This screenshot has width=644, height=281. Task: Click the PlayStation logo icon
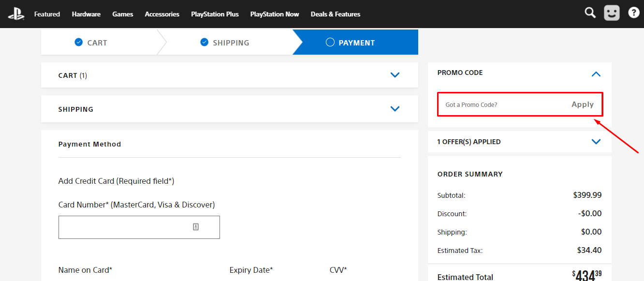(x=16, y=14)
